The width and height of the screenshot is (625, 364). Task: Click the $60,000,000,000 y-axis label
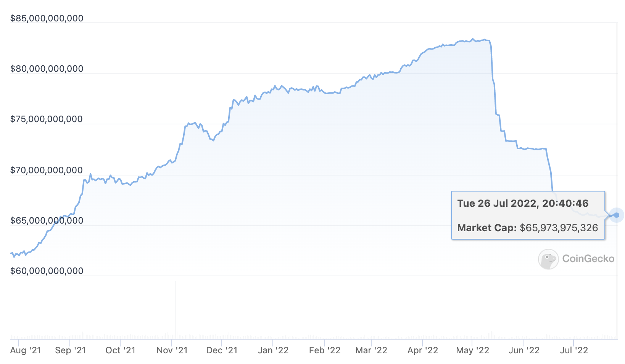(47, 271)
